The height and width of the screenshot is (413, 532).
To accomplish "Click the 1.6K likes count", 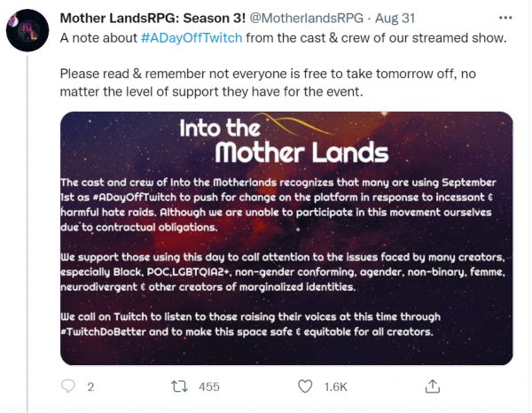I will [337, 387].
